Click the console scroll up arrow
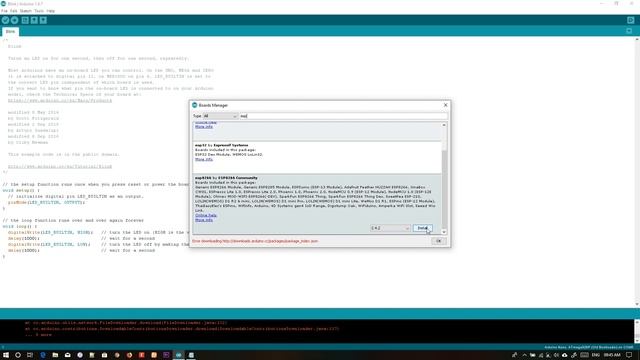The image size is (640, 360). pyautogui.click(x=637, y=322)
